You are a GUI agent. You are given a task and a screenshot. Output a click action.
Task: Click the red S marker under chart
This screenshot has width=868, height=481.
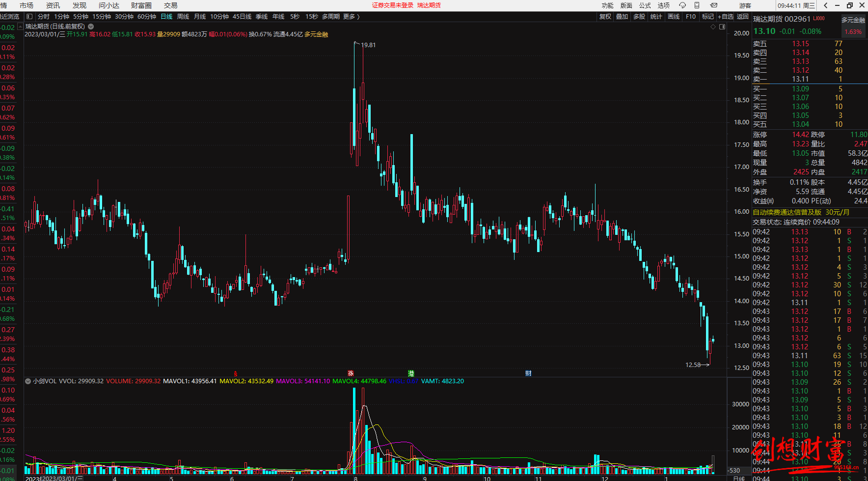tap(236, 374)
